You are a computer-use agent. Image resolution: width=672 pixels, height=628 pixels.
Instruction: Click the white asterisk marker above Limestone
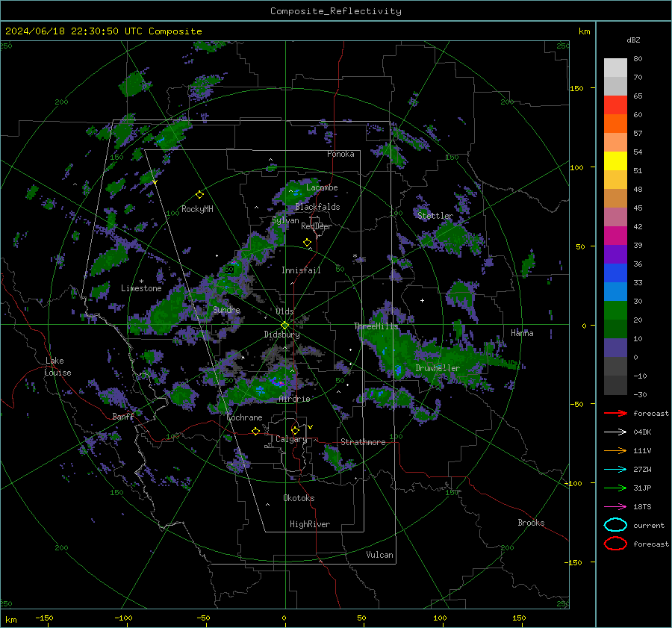(x=141, y=282)
